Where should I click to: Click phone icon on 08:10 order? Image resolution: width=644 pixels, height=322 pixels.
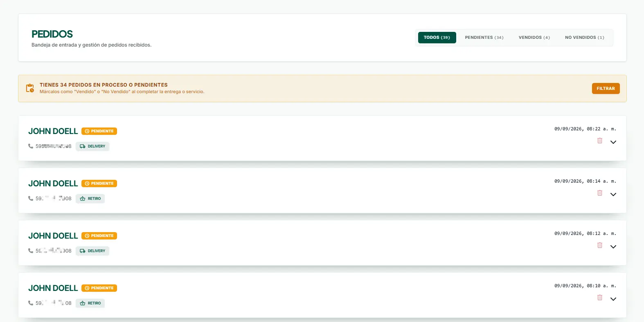click(x=31, y=303)
